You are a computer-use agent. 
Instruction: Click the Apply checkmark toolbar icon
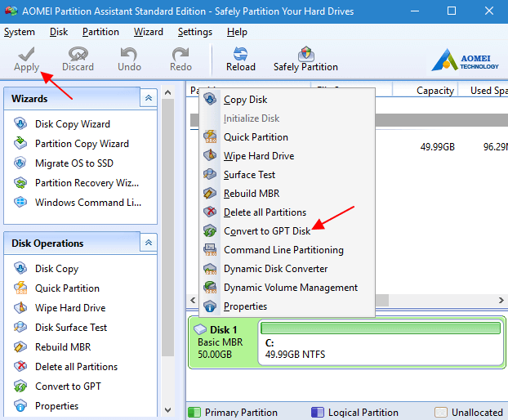(27, 54)
